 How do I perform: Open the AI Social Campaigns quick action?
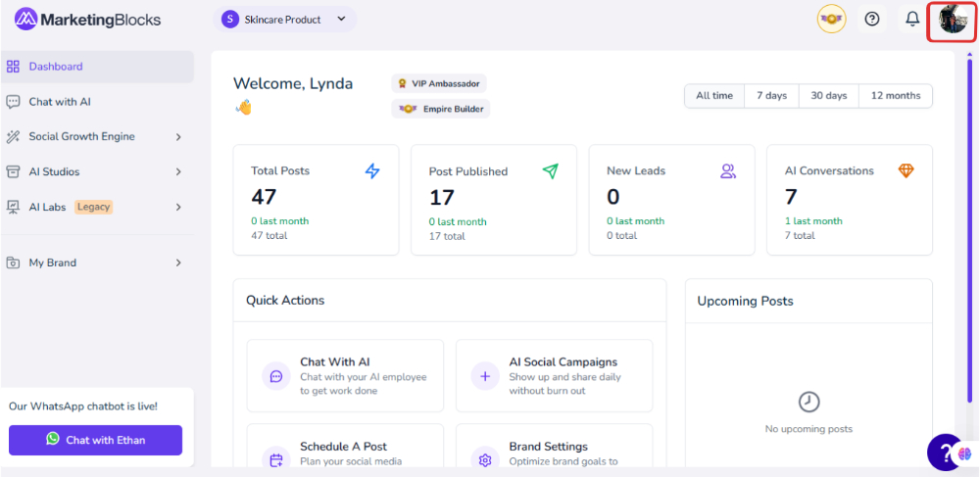coord(554,376)
